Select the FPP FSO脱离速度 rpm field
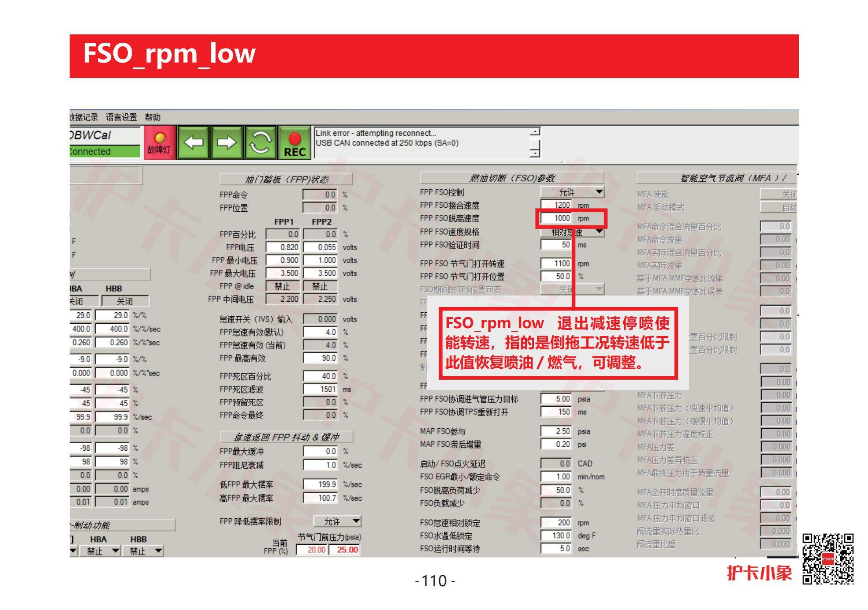Image resolution: width=868 pixels, height=610 pixels. click(x=556, y=218)
